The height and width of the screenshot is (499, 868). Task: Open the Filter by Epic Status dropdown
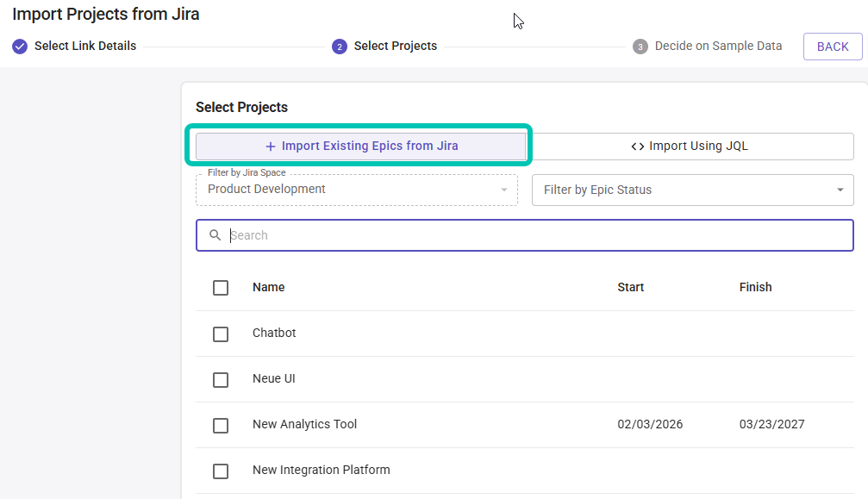[x=692, y=190]
